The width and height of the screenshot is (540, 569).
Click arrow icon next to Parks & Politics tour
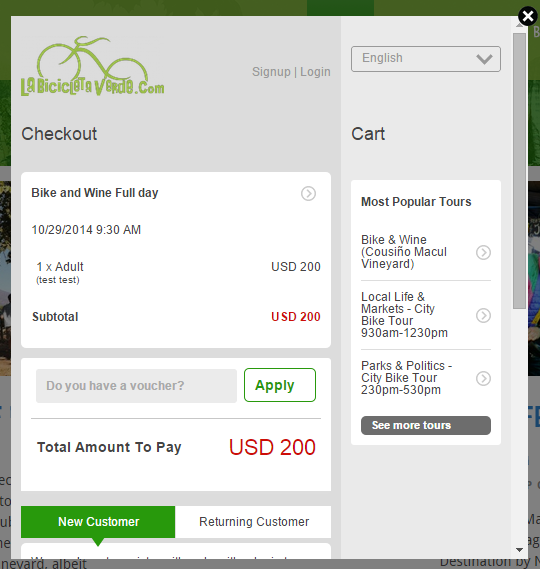tap(483, 378)
